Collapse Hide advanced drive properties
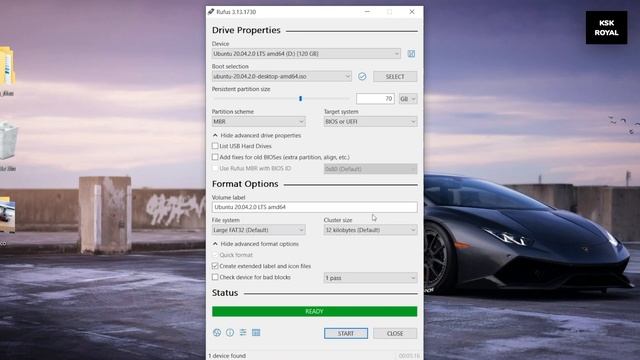The height and width of the screenshot is (360, 640). coord(257,135)
